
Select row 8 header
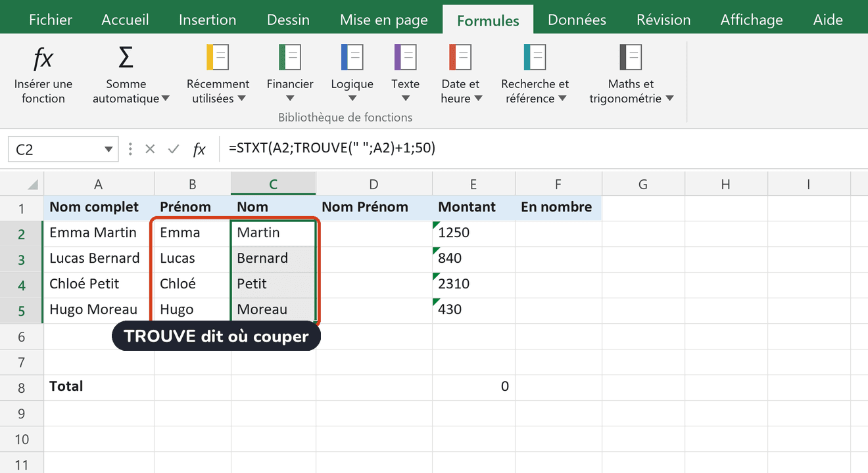pos(21,388)
